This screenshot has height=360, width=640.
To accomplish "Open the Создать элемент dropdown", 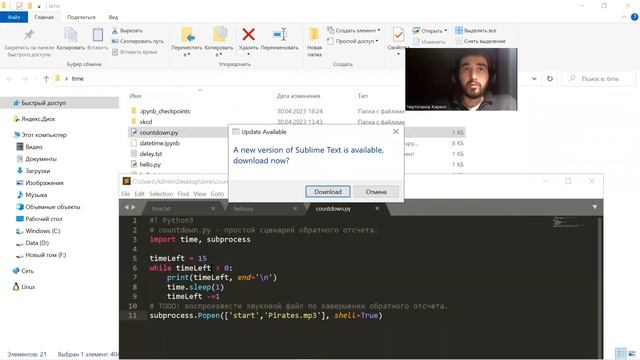I will click(353, 30).
